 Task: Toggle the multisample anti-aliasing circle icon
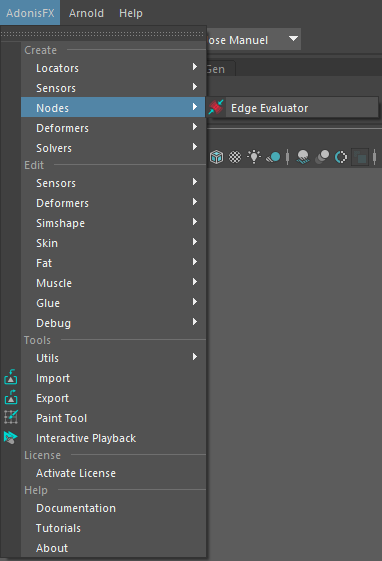click(x=341, y=157)
